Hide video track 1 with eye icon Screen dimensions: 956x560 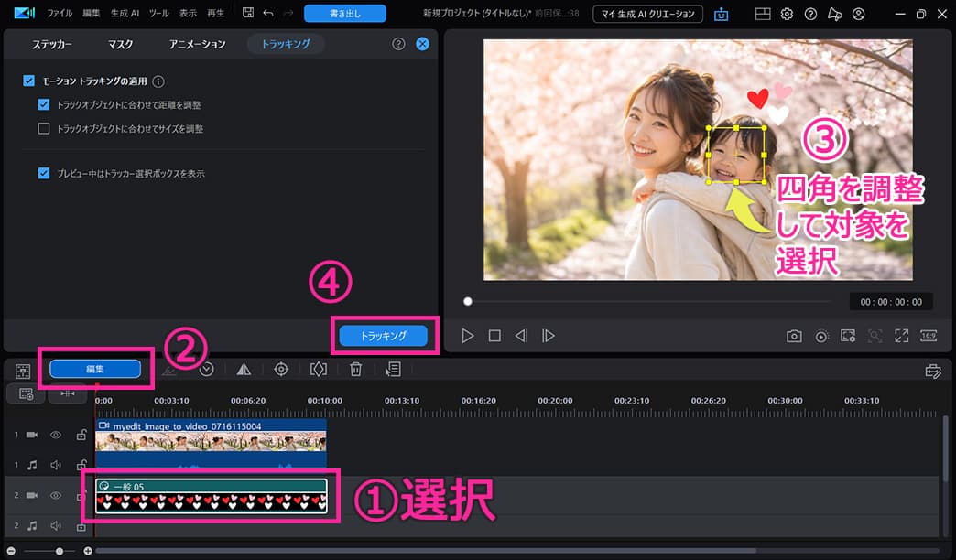click(56, 435)
